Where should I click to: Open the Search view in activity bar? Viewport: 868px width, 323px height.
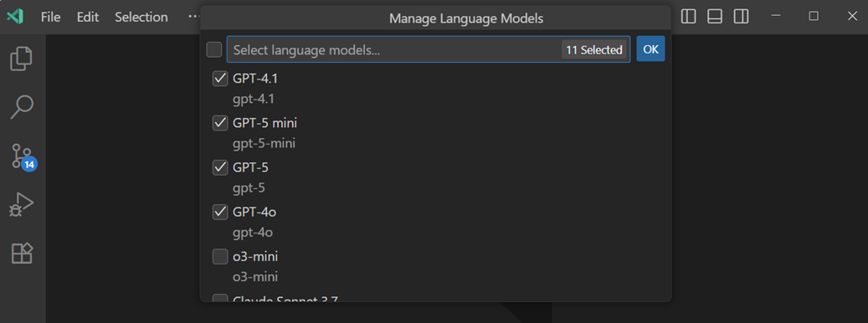(x=22, y=107)
